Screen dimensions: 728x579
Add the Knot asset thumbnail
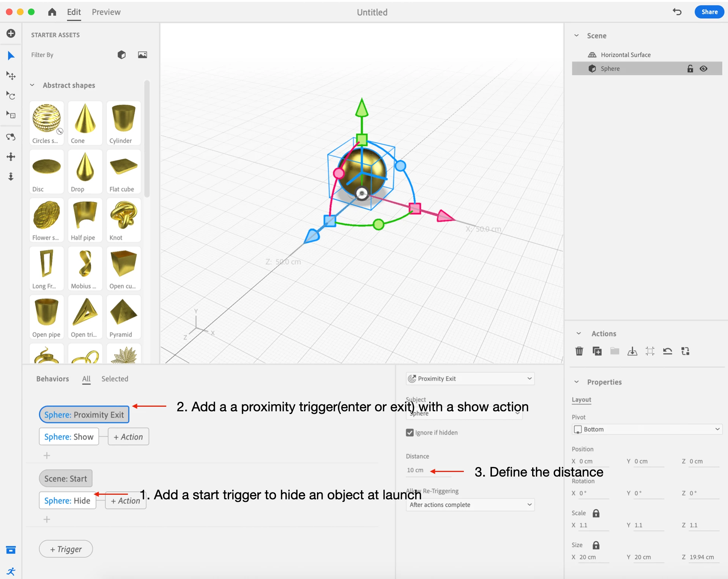[124, 220]
